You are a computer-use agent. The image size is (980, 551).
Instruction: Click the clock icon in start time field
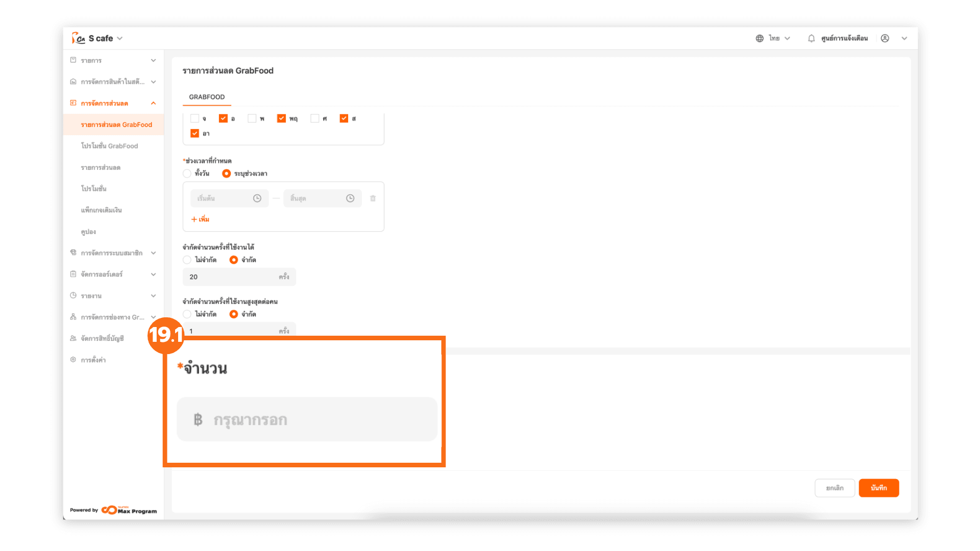(257, 198)
